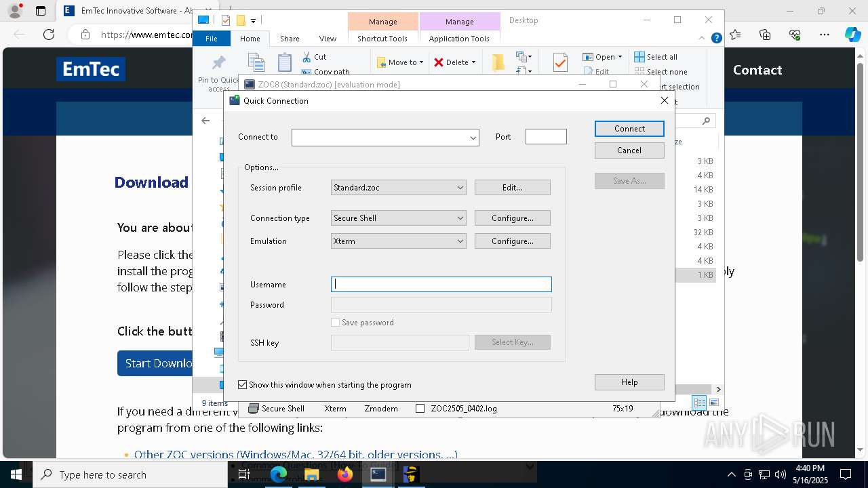This screenshot has height=488, width=868.
Task: Open the Move to dropdown
Action: tap(401, 62)
